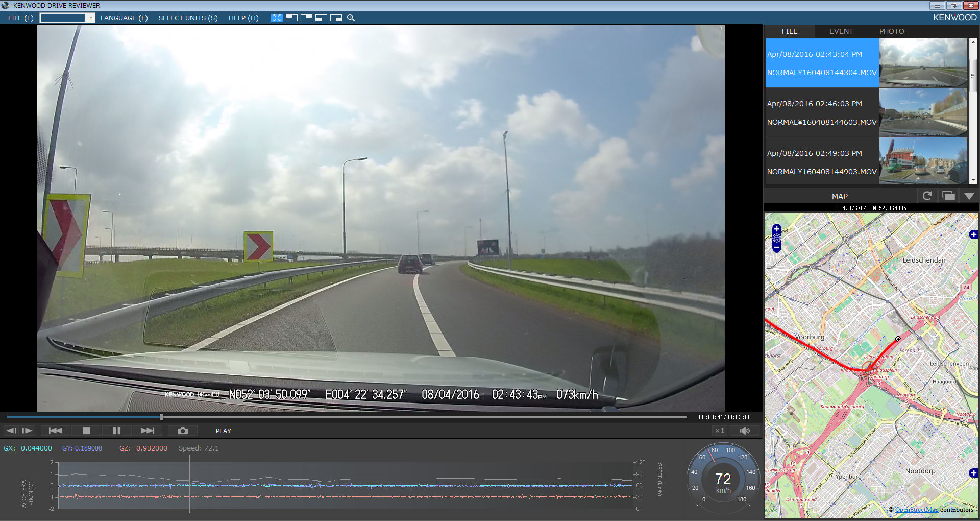
Task: Collapse the MAP panel with the triangle
Action: (x=969, y=196)
